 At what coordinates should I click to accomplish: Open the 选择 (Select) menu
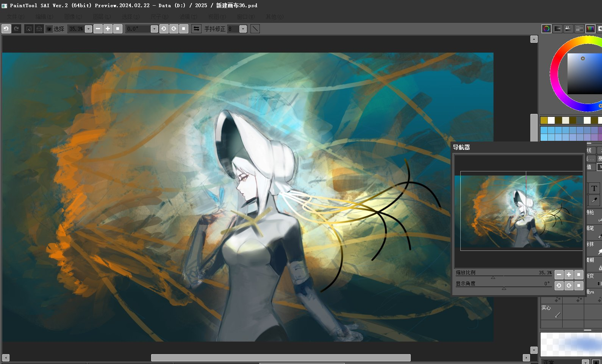[131, 17]
